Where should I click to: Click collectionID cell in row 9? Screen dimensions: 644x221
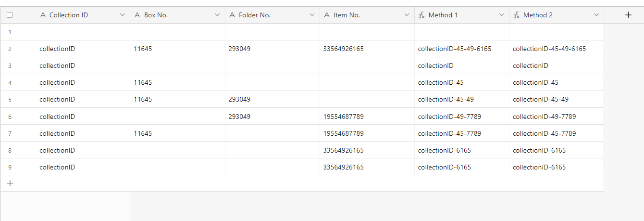pyautogui.click(x=57, y=167)
